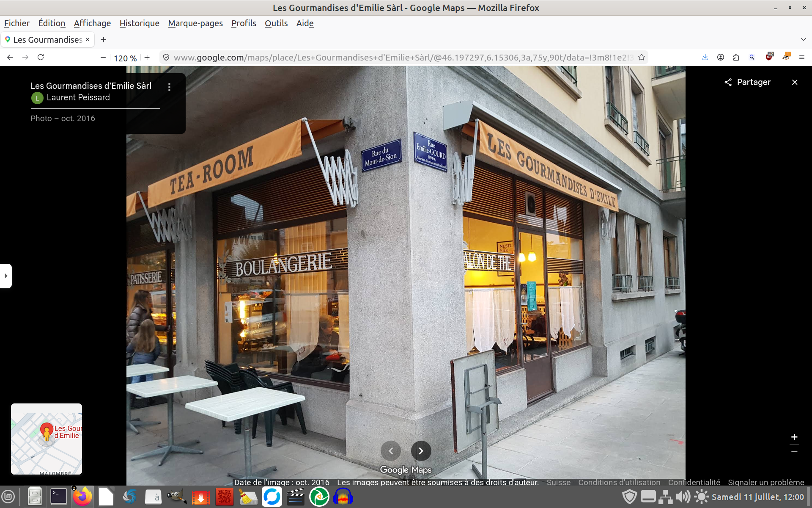Launch the green circular-icon application

319,497
